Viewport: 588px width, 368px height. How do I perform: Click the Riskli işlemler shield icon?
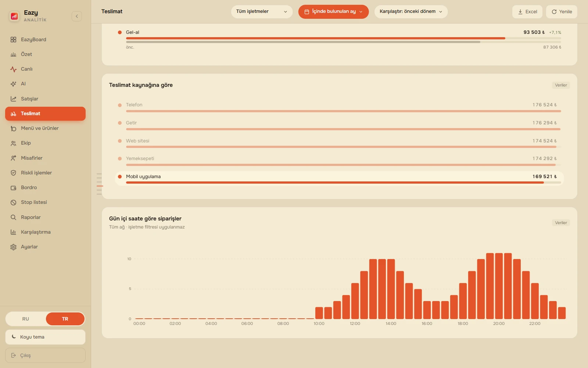tap(14, 173)
